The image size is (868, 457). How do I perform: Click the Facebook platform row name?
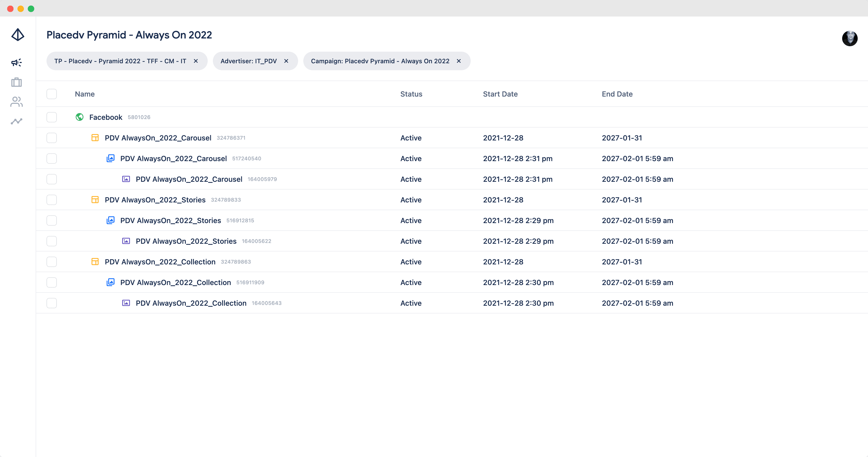(105, 117)
